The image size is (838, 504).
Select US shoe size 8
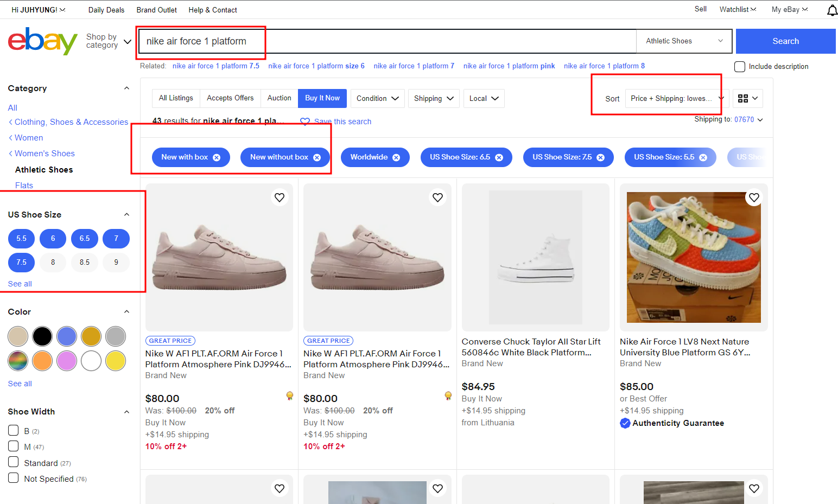point(53,263)
